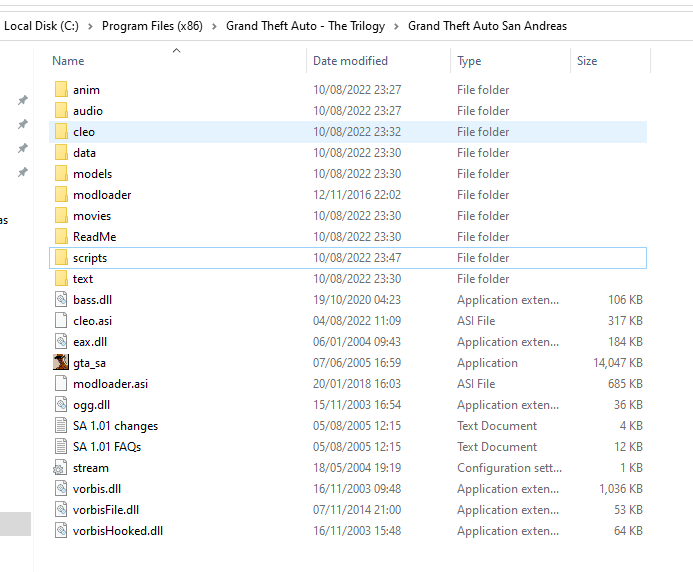
Task: Select the file name modloader.asi
Action: click(x=110, y=384)
